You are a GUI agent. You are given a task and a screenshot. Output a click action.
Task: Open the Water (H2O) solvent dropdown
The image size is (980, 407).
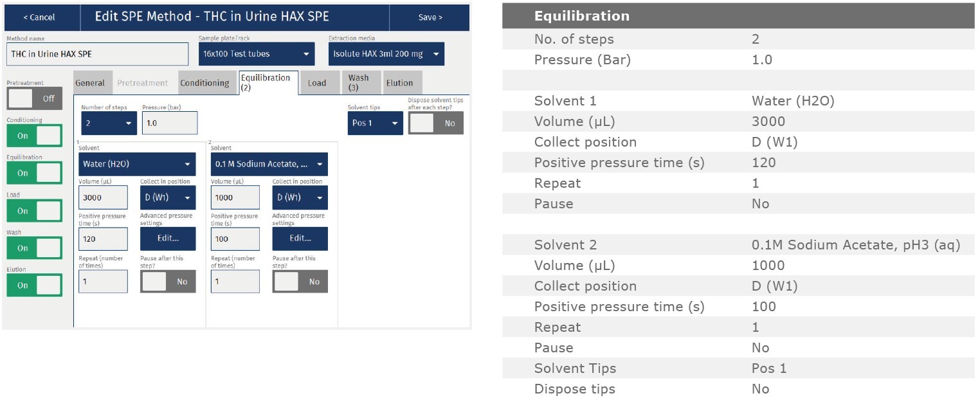137,164
